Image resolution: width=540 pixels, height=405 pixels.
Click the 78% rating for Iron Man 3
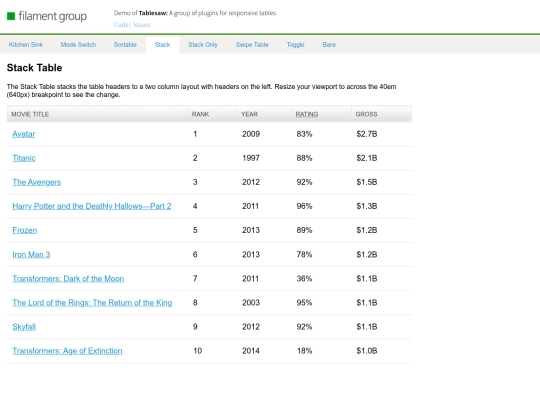coord(304,255)
